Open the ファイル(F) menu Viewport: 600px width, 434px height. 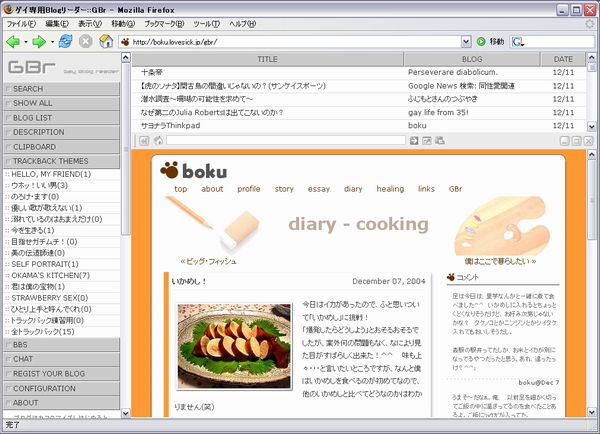click(x=21, y=24)
